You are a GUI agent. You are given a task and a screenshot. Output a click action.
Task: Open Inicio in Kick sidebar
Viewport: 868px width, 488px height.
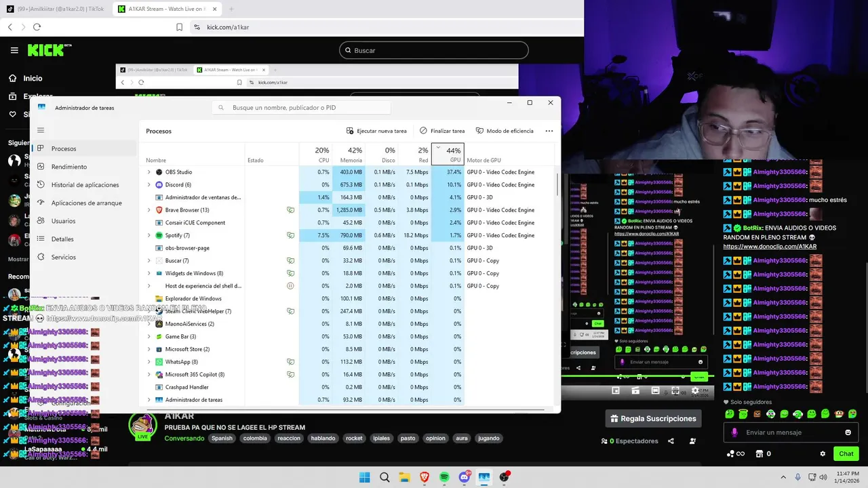pos(25,78)
